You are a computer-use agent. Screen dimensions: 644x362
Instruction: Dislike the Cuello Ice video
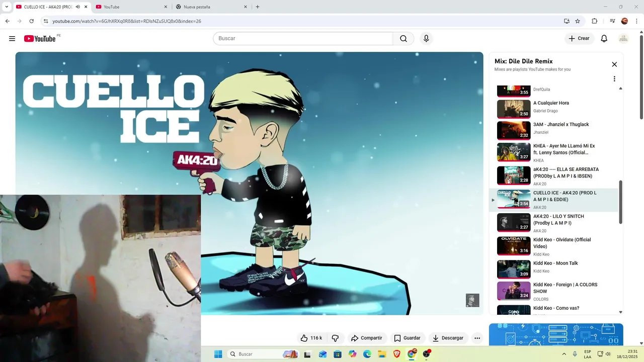click(335, 338)
